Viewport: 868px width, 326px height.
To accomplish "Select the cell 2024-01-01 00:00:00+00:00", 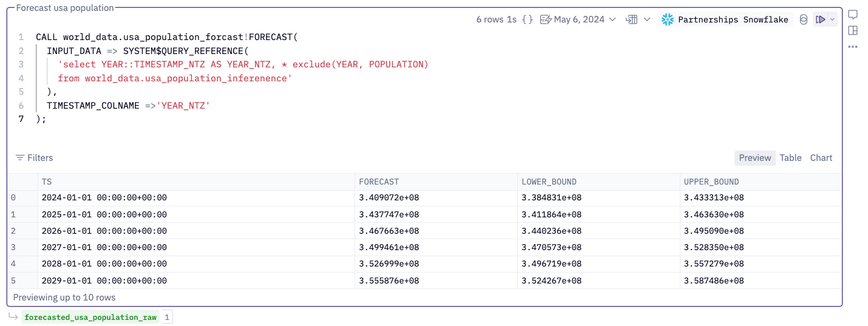I will coord(104,198).
